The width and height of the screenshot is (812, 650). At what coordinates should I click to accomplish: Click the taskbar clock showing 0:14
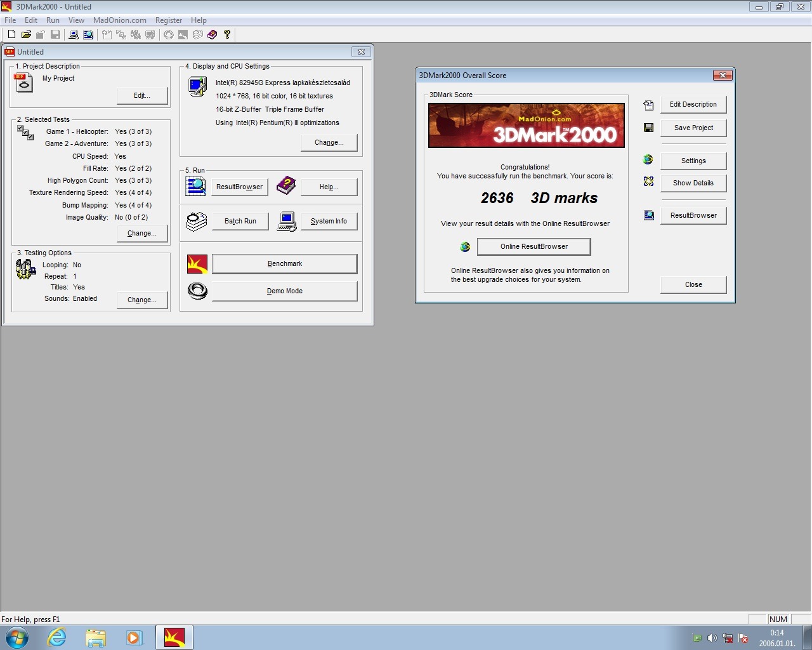[x=777, y=638]
